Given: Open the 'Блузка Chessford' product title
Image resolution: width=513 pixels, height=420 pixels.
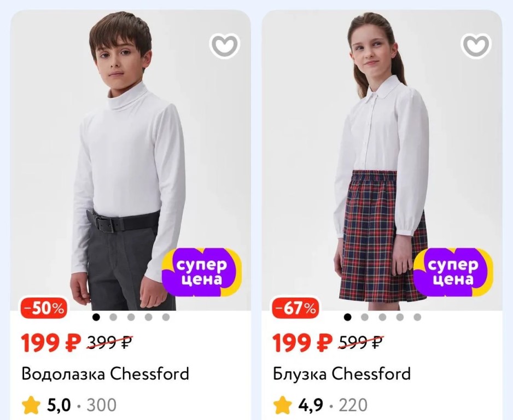Looking at the screenshot, I should pos(342,374).
